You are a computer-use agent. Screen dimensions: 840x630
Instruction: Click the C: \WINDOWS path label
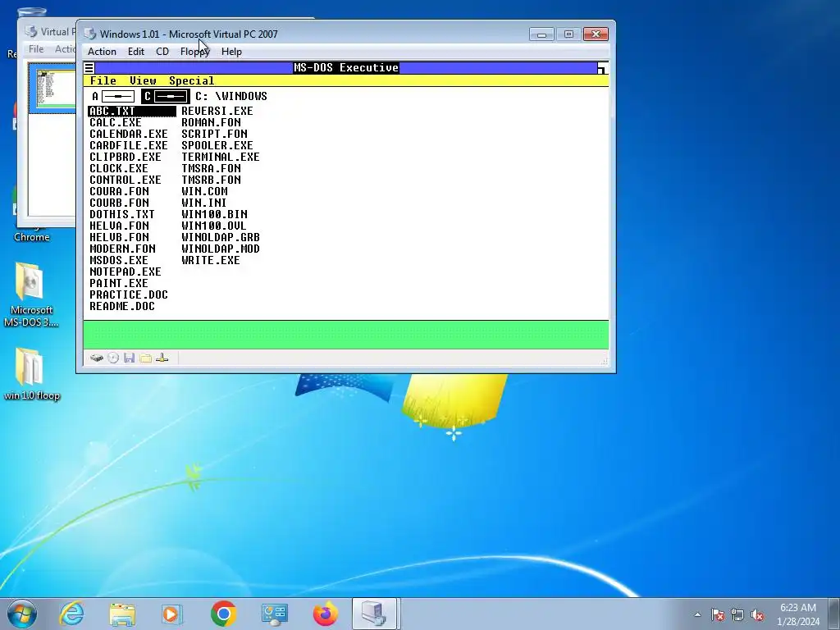231,97
